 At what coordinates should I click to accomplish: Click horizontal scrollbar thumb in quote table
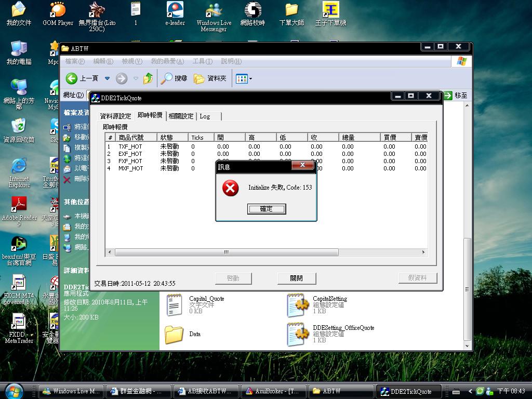click(x=227, y=252)
